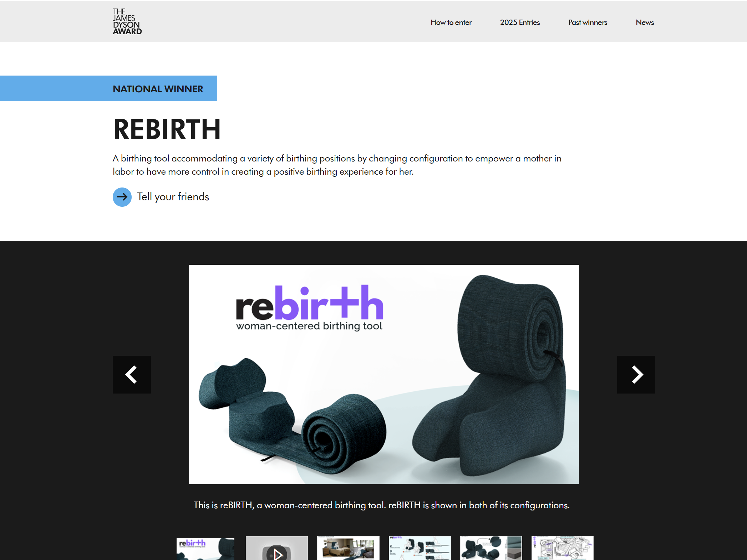Select the sixth sketch drawing thumbnail
Viewport: 747px width, 560px height.
pyautogui.click(x=562, y=548)
